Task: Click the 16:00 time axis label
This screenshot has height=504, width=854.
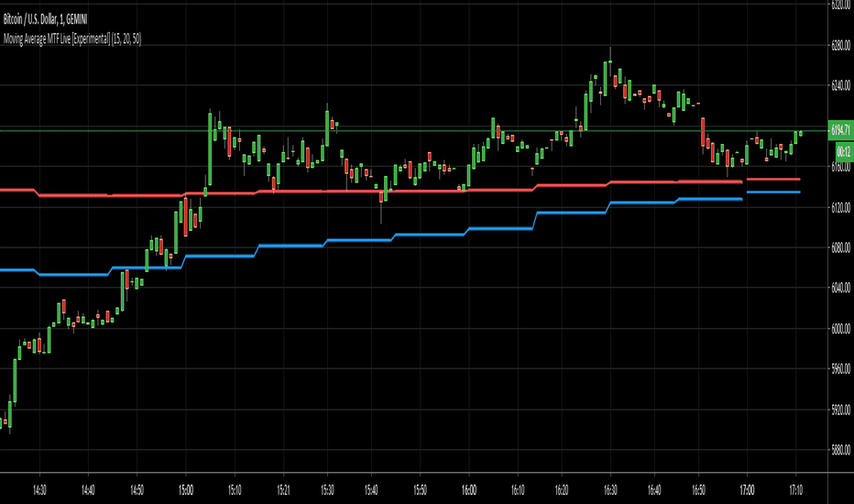Action: pyautogui.click(x=469, y=490)
